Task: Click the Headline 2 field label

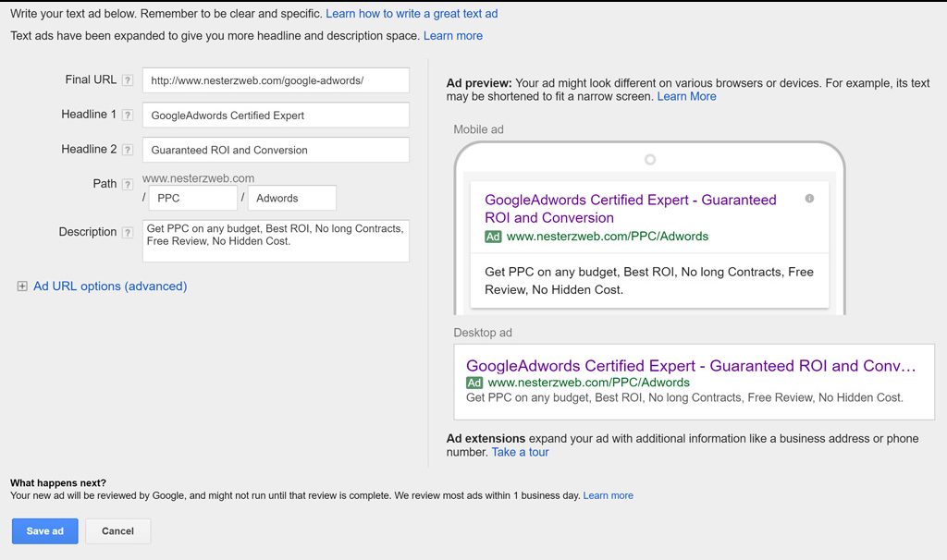Action: point(89,149)
